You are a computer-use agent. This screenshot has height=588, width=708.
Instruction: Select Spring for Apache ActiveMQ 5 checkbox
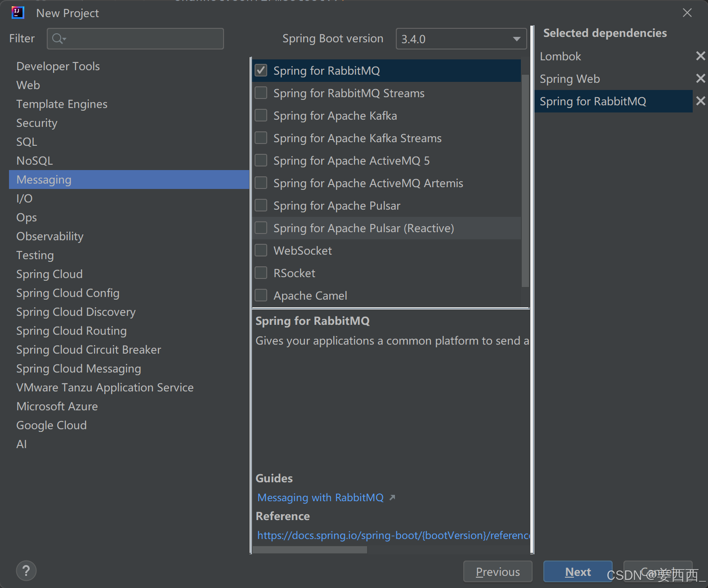[x=261, y=160]
